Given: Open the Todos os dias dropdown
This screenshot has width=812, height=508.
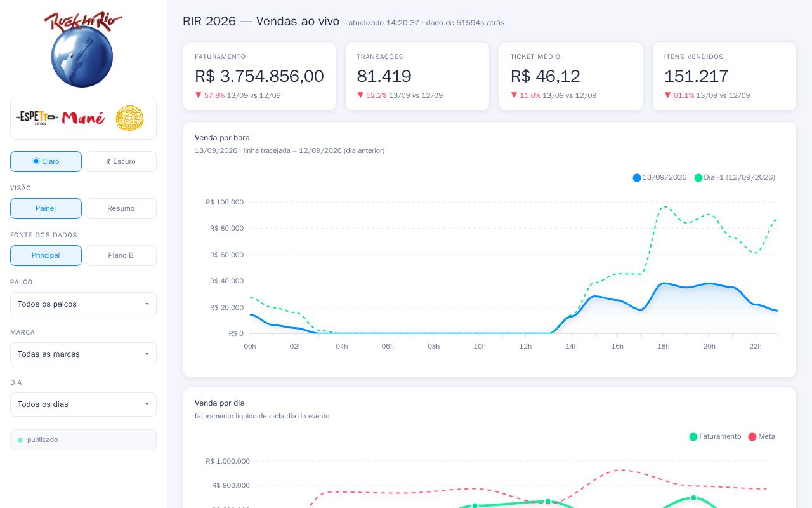Looking at the screenshot, I should tap(83, 404).
